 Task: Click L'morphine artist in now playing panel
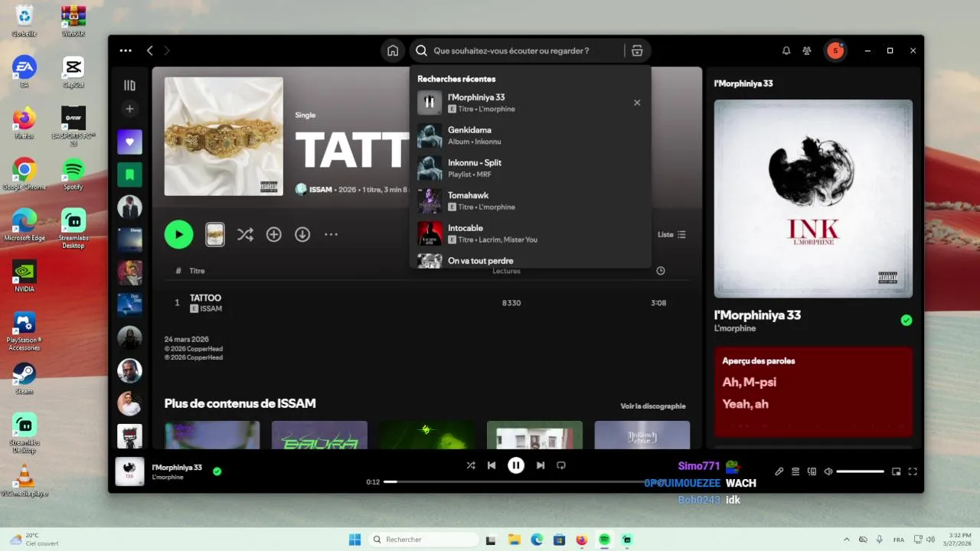735,328
